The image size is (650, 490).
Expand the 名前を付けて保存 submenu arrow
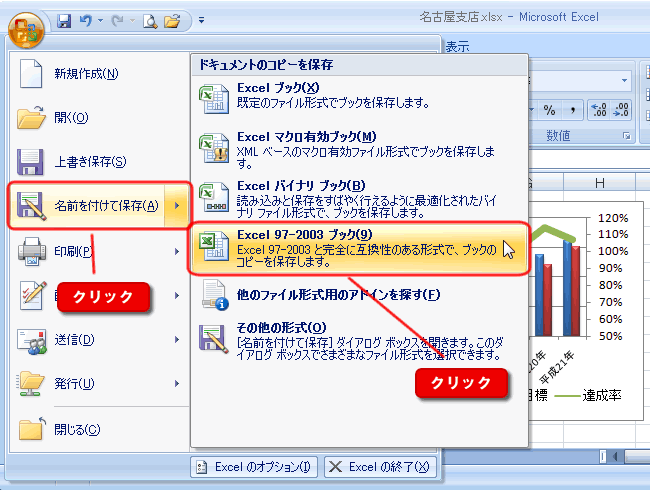click(x=177, y=205)
